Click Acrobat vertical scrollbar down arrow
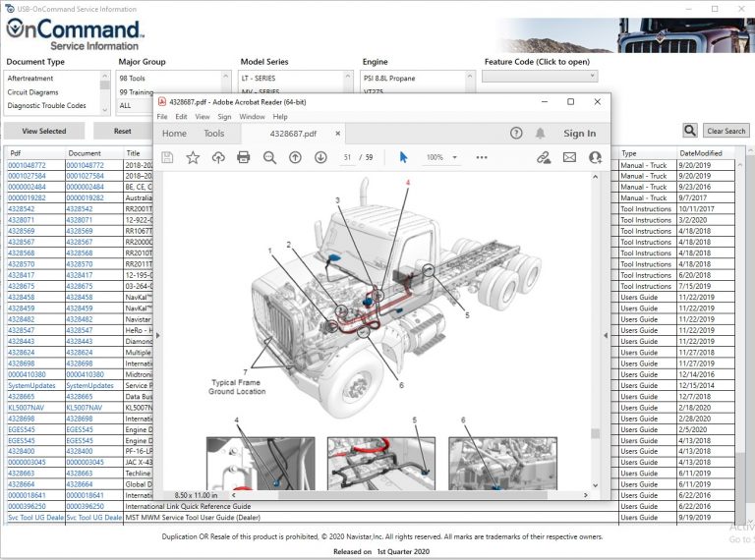 click(595, 485)
